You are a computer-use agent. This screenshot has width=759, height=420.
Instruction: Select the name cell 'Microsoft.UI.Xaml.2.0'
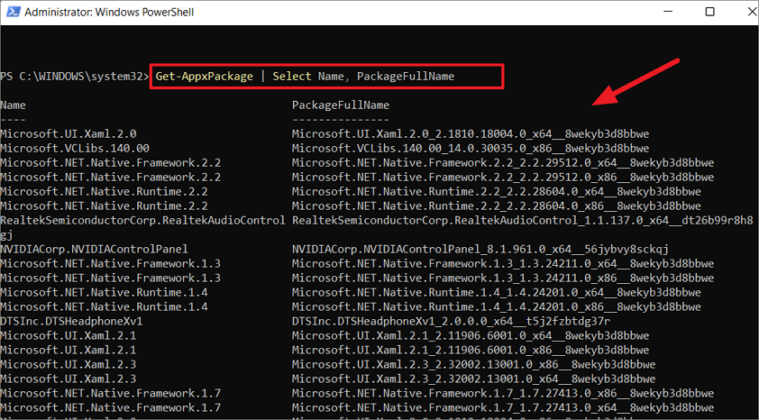pos(68,134)
